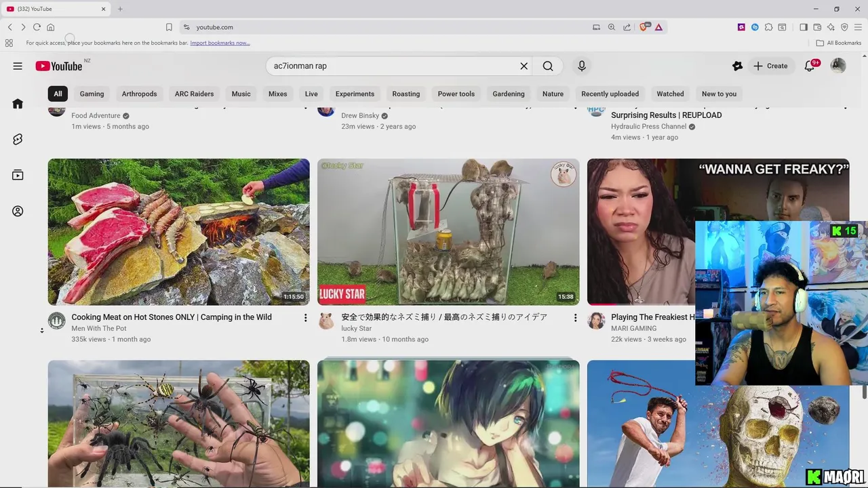
Task: Open a new browser tab
Action: point(120,9)
